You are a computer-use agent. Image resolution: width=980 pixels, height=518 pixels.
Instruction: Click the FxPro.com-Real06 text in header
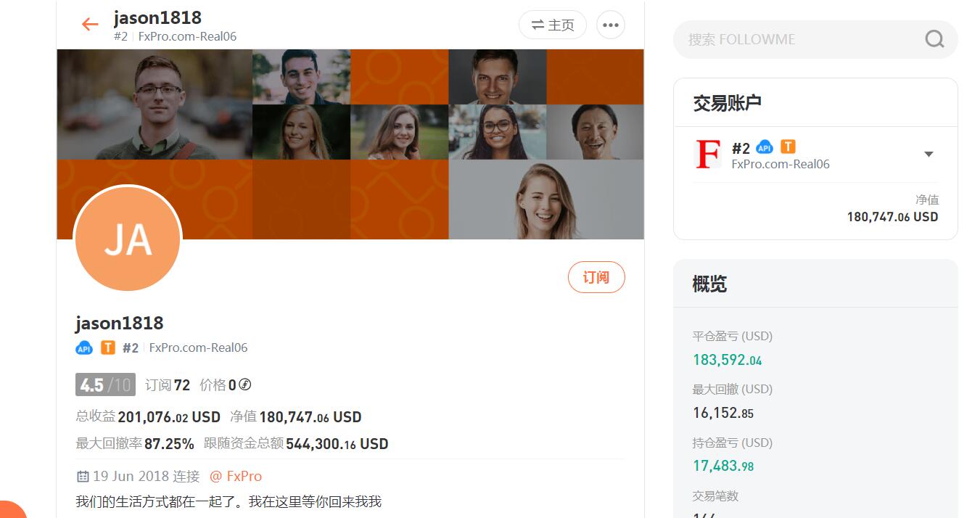188,36
